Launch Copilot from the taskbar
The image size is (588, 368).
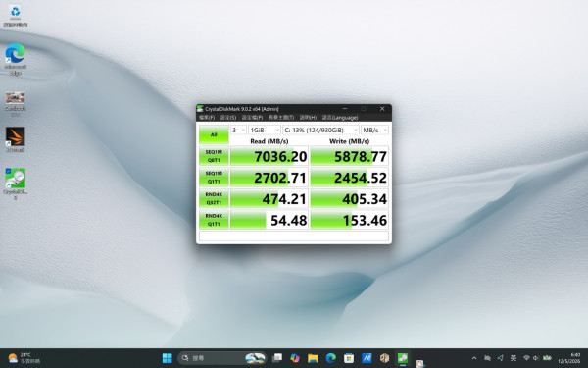pos(295,358)
